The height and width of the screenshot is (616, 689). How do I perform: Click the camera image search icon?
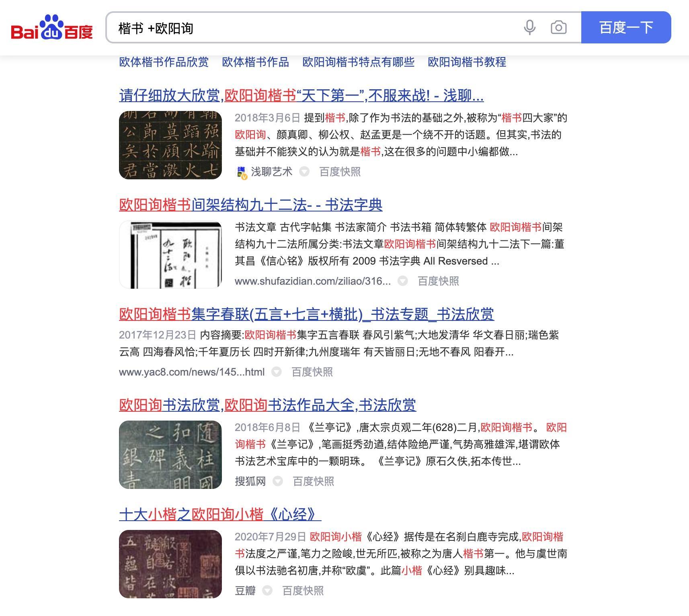(x=558, y=27)
